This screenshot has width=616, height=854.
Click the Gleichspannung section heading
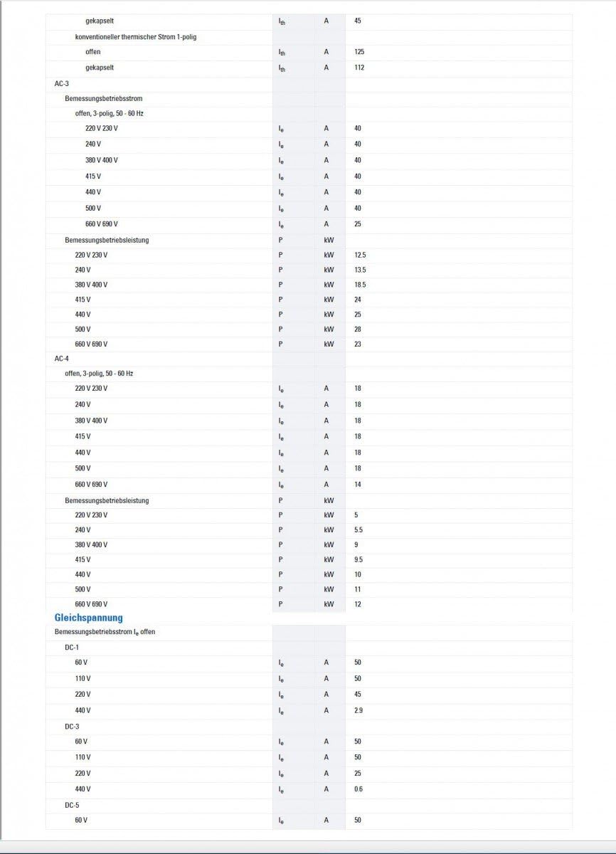89,618
